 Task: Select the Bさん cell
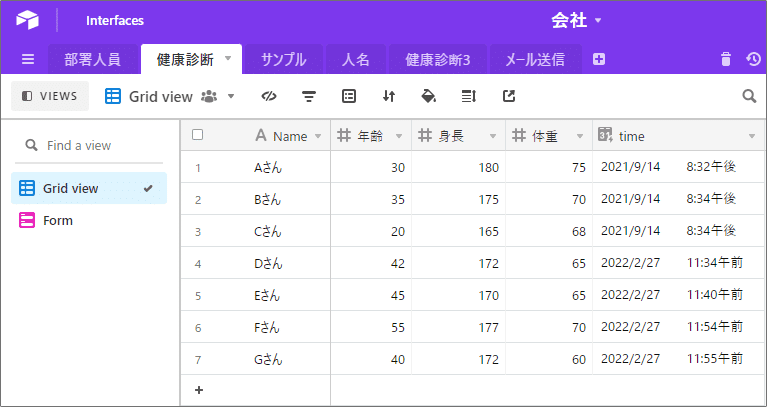[268, 200]
